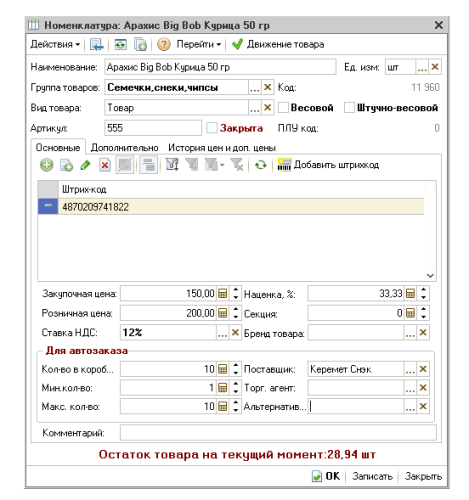
Task: Click the stepper for Наценка %
Action: (x=423, y=294)
